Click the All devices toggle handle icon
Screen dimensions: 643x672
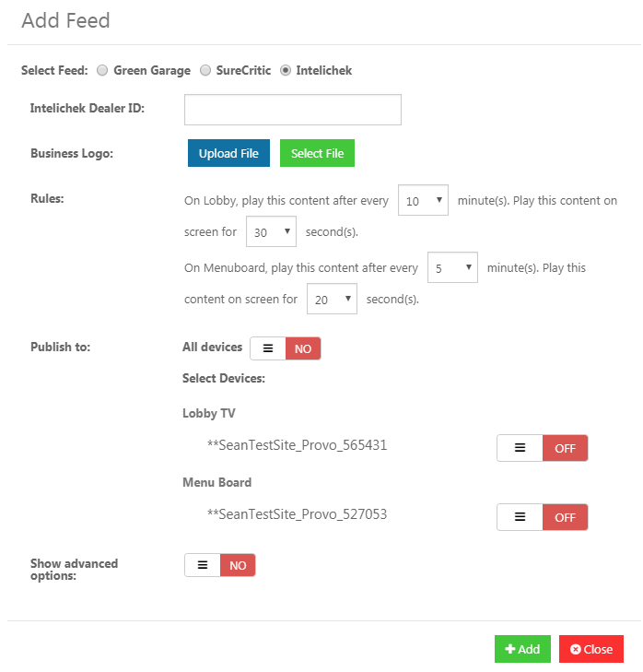point(268,348)
